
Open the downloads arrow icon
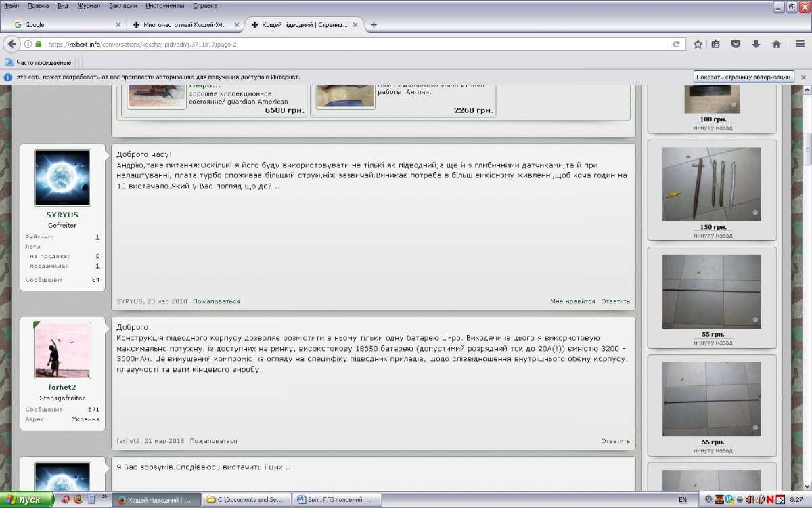pyautogui.click(x=756, y=44)
